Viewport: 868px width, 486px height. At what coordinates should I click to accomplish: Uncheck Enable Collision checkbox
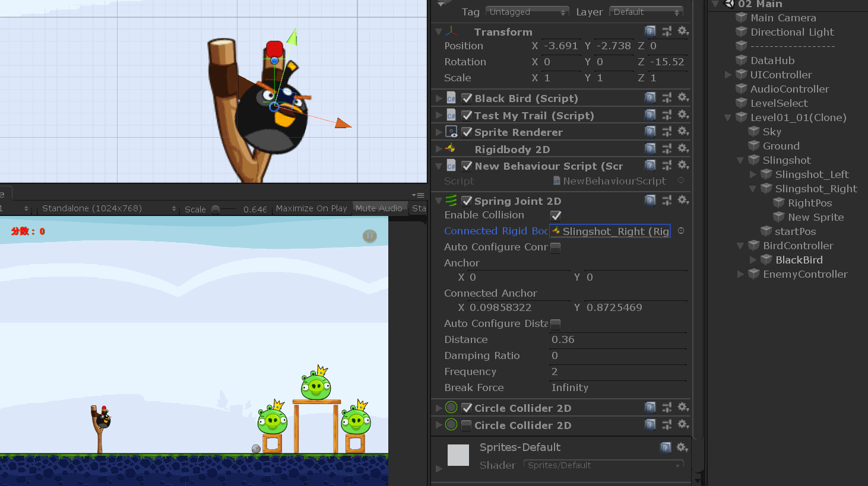pyautogui.click(x=556, y=215)
